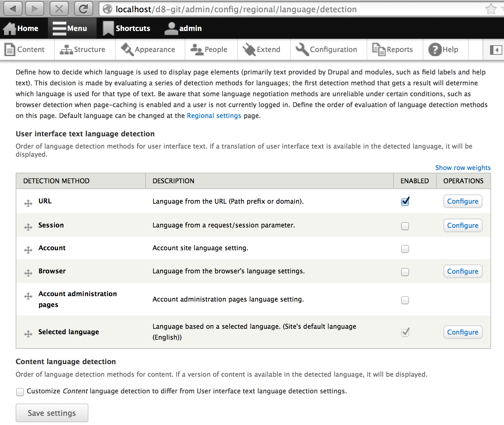
Task: Click the Home house icon in the toolbar
Action: 10,29
